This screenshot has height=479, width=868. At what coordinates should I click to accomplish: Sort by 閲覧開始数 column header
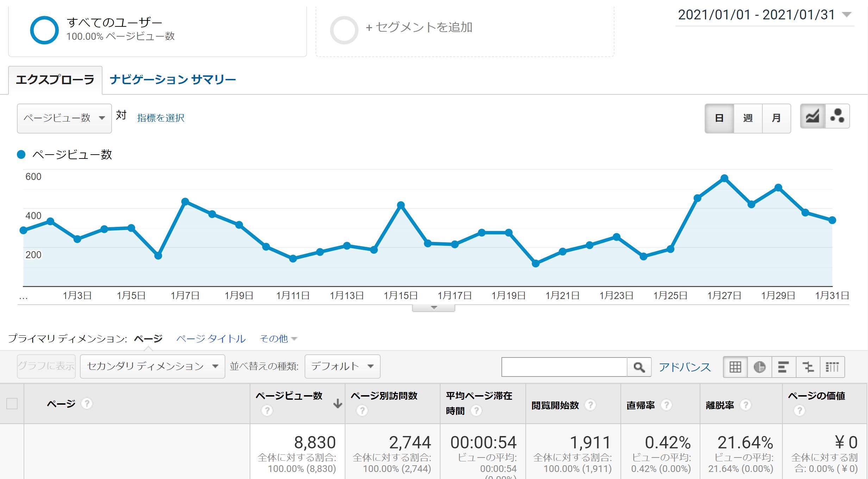tap(555, 405)
